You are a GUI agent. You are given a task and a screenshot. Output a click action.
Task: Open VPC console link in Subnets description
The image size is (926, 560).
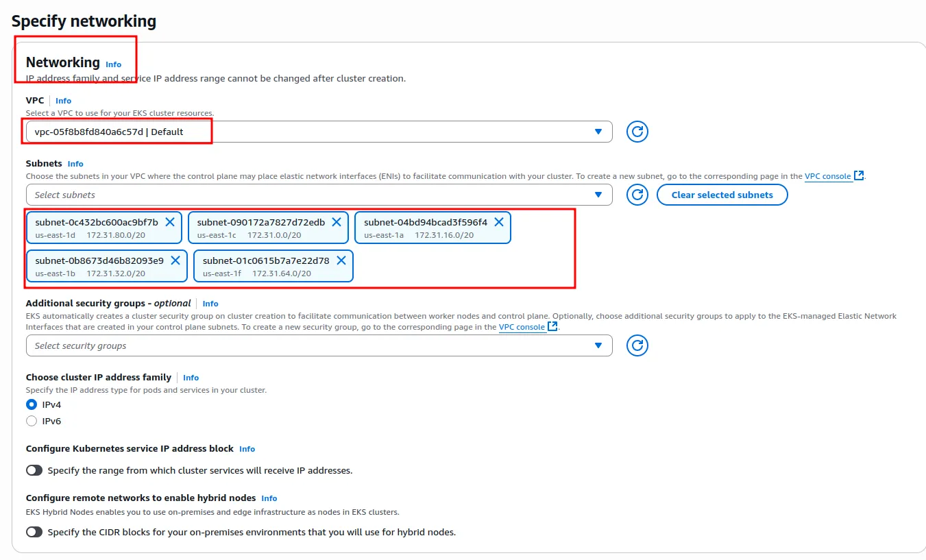(x=834, y=176)
